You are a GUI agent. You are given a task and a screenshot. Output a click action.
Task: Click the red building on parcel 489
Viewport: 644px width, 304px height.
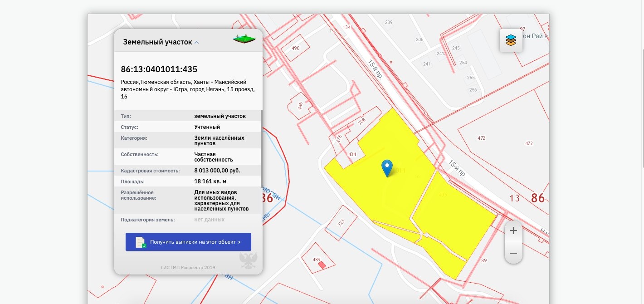pos(322,264)
